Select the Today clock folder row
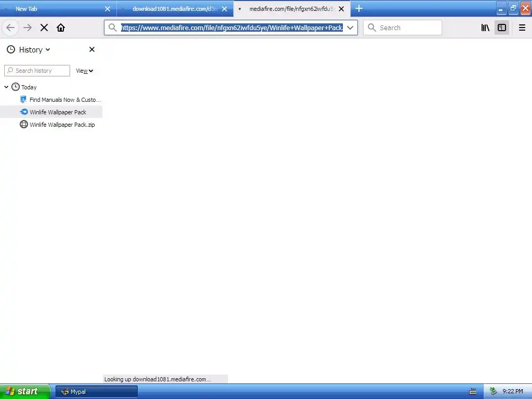 [x=51, y=87]
